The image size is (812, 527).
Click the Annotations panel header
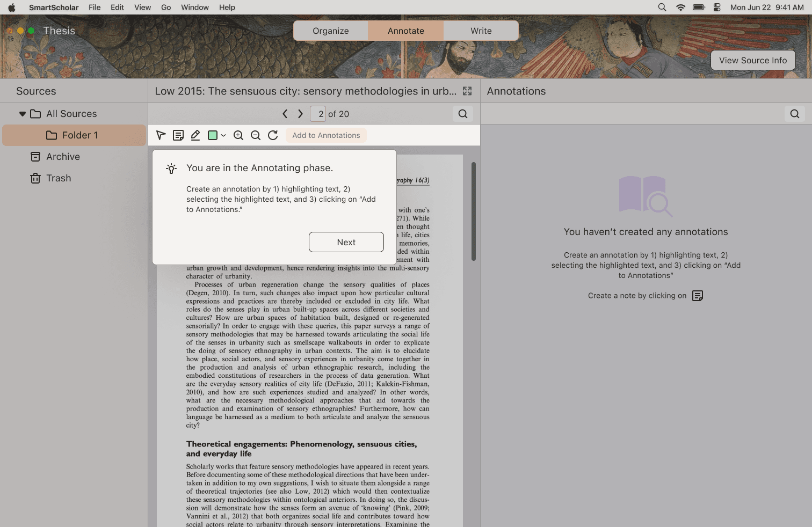(x=516, y=91)
